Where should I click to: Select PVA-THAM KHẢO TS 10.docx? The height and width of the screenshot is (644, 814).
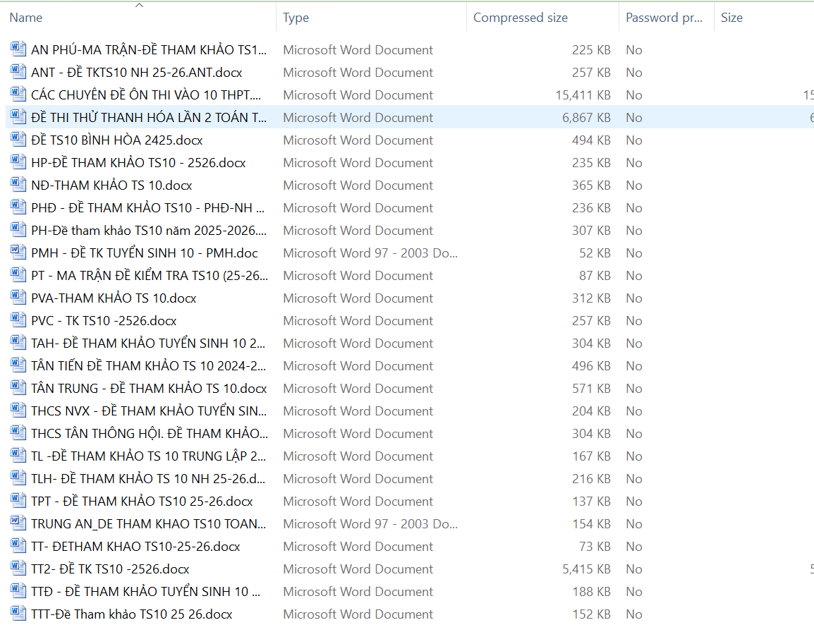click(x=114, y=298)
